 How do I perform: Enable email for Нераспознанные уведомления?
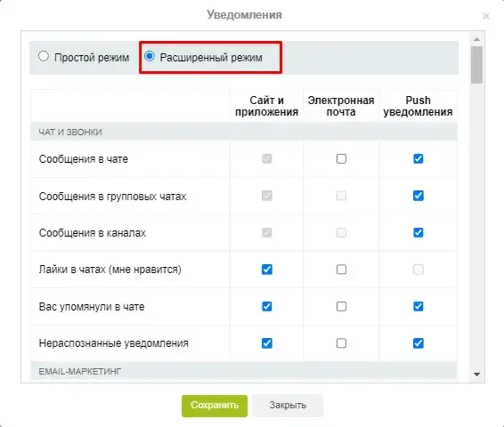pos(341,343)
